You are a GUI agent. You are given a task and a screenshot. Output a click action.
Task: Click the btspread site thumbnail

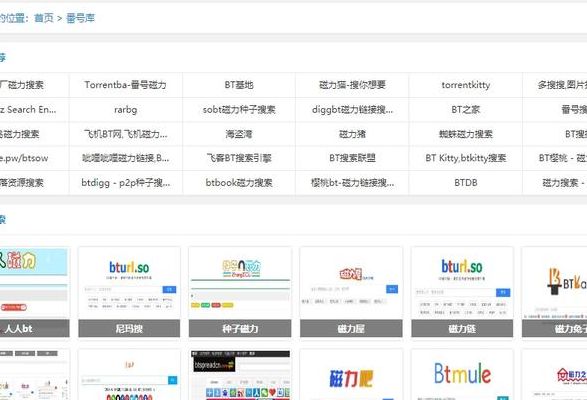240,375
